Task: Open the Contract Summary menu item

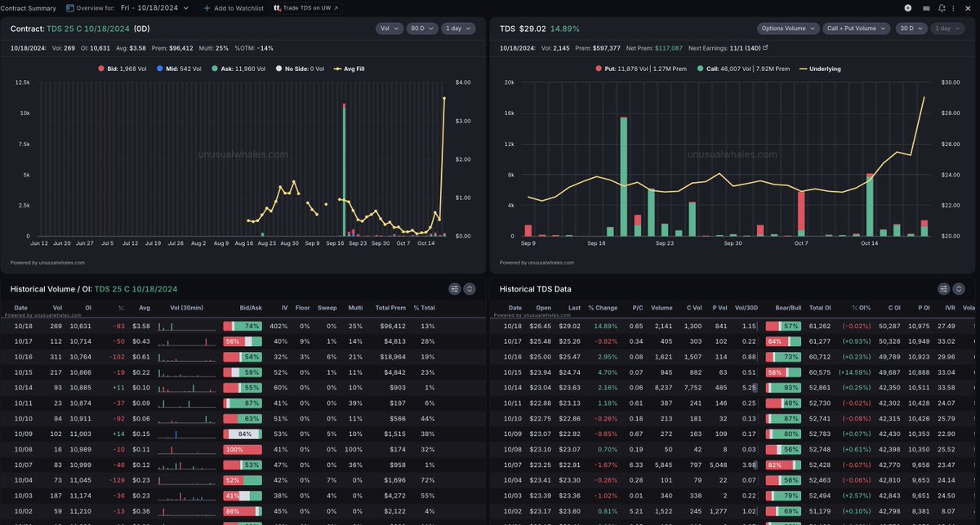Action: (x=29, y=7)
